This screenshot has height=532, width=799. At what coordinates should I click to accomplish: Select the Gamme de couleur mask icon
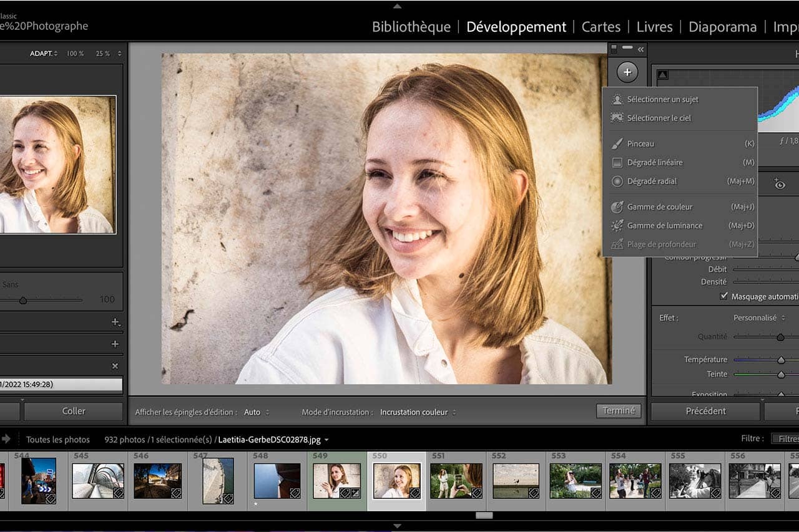pos(617,206)
